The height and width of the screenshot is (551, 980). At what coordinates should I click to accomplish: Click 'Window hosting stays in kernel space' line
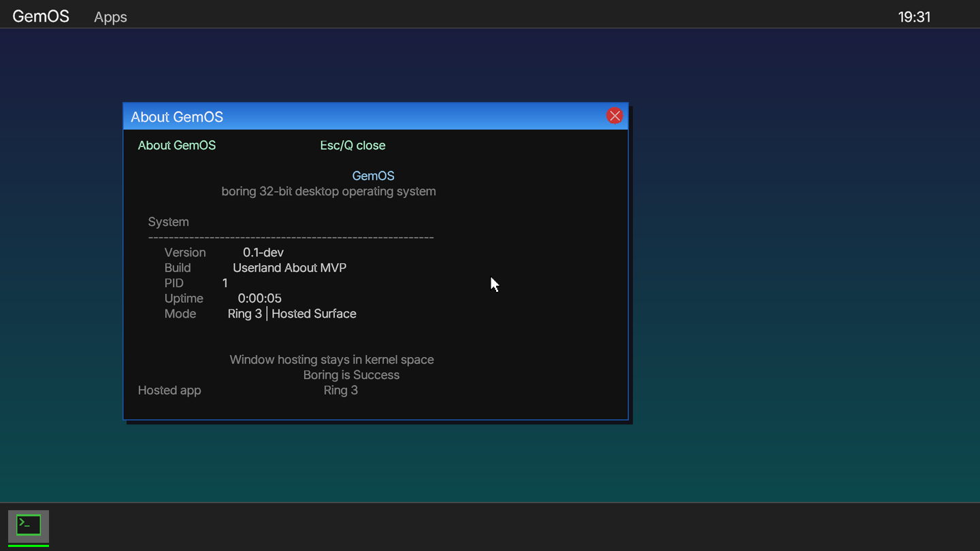[331, 360]
